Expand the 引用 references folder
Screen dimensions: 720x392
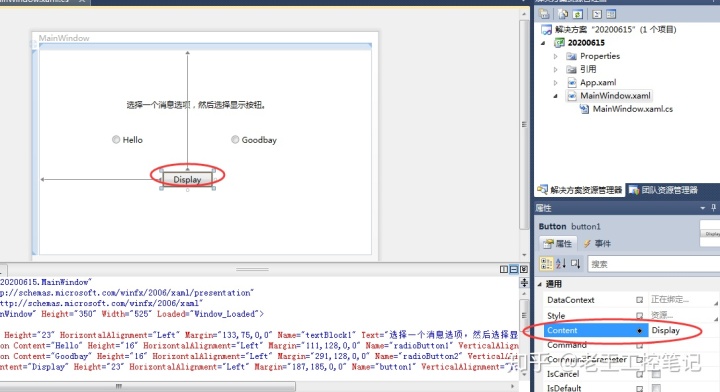point(556,70)
